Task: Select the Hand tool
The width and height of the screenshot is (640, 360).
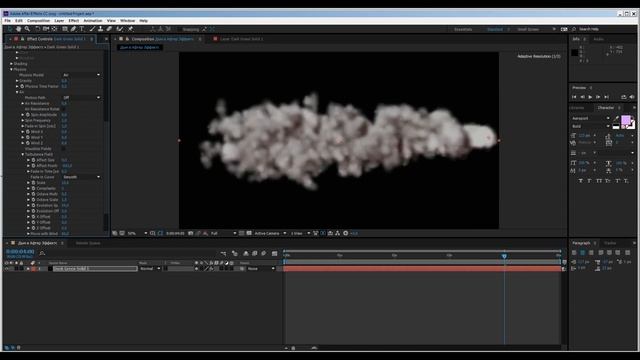Action: pos(18,29)
